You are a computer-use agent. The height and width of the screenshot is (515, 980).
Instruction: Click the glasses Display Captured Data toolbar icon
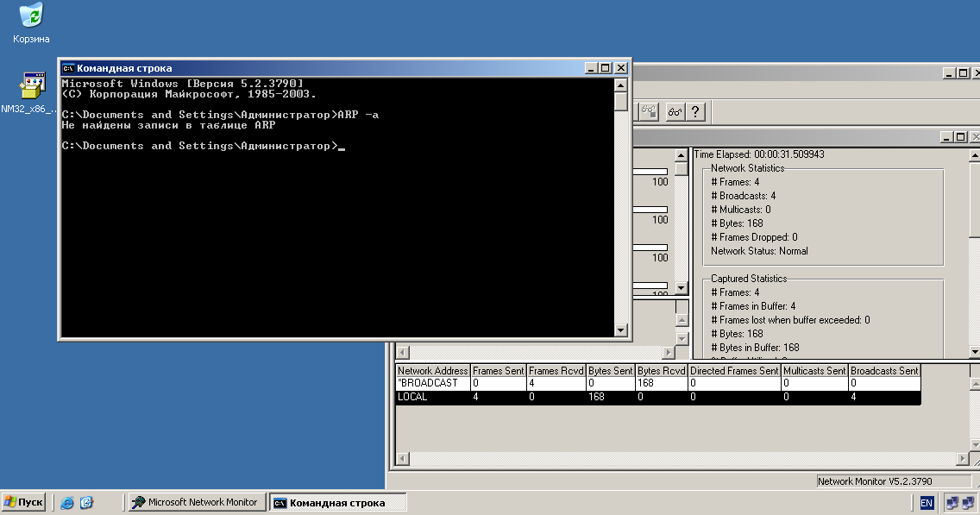tap(675, 112)
